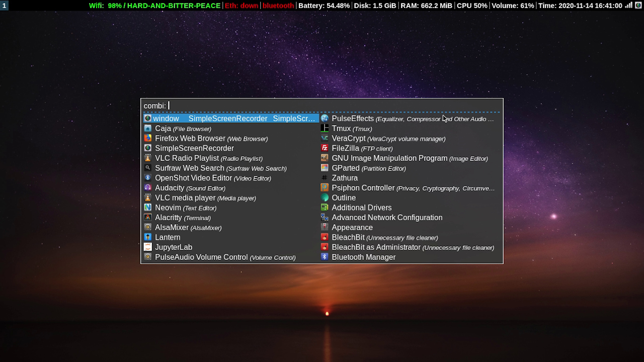Click the Lantern icon
644x362 pixels.
point(147,237)
